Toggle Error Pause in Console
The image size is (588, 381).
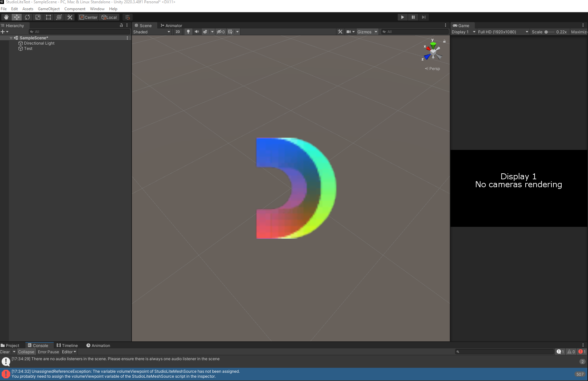(x=48, y=352)
